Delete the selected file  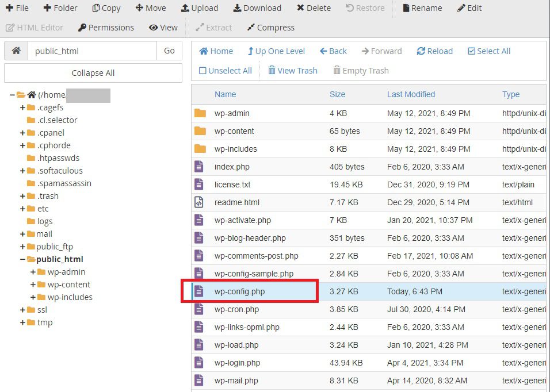314,8
